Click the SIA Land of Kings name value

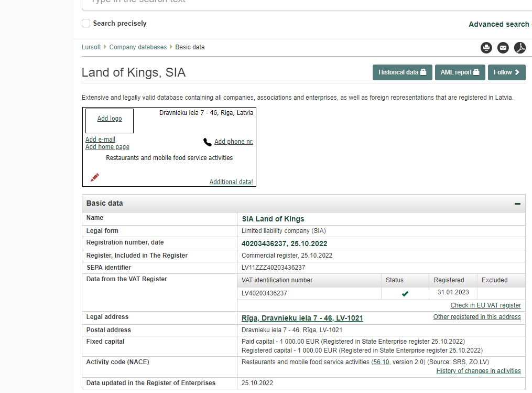tap(273, 219)
